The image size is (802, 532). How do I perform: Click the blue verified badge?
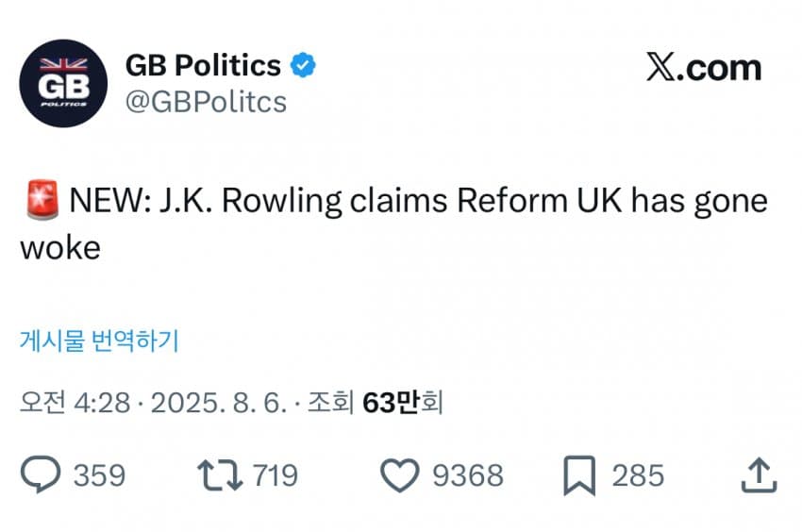302,65
